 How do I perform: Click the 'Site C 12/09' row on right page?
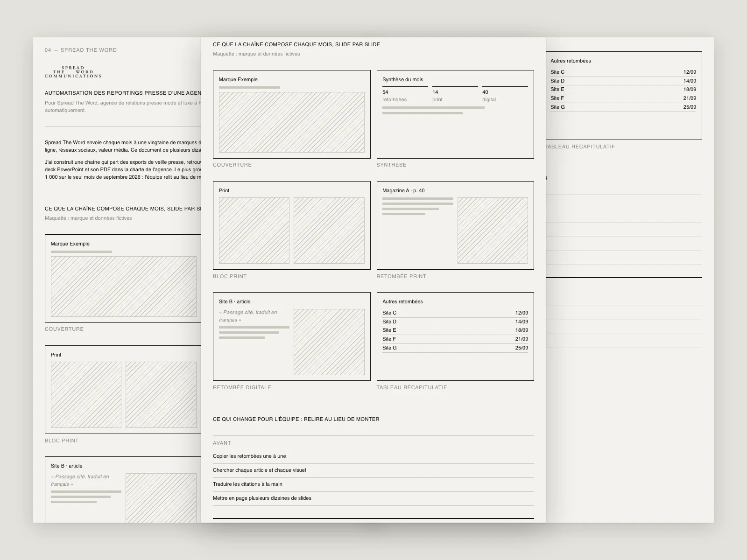[623, 72]
